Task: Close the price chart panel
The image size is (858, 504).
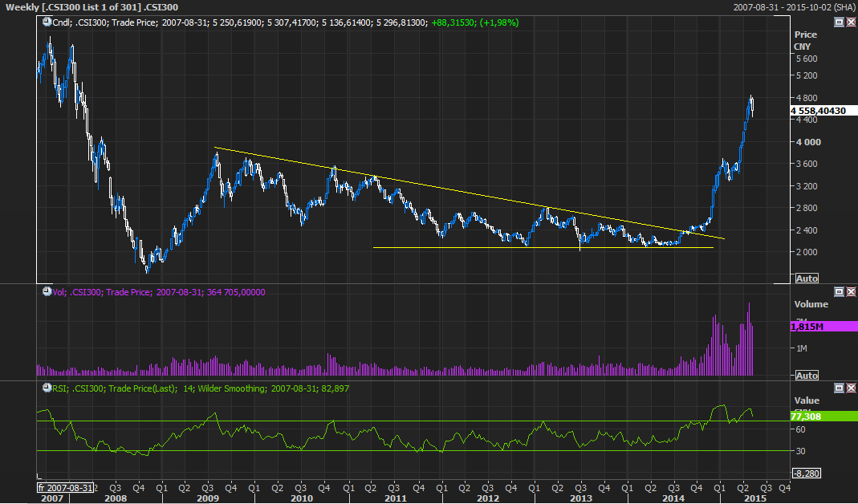Action: tap(851, 22)
